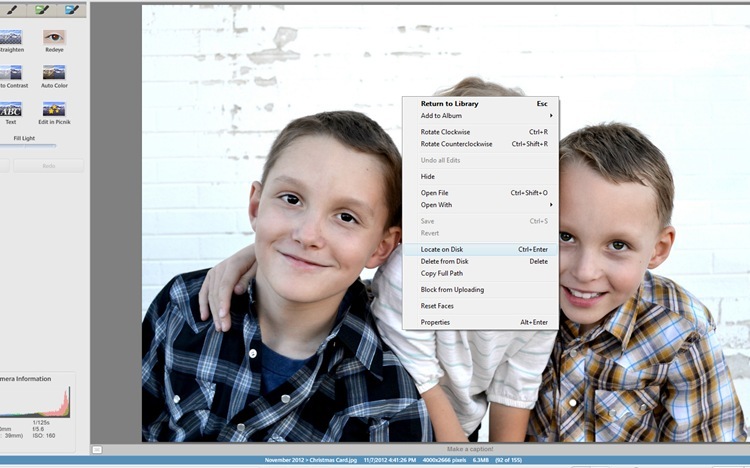Click the caption toggle icon below photo
The height and width of the screenshot is (468, 750).
click(x=97, y=449)
